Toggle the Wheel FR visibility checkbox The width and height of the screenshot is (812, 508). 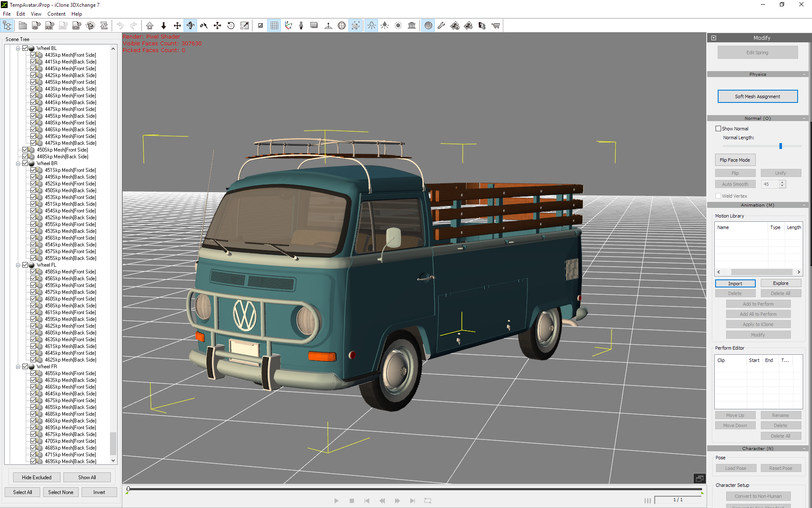[x=25, y=367]
